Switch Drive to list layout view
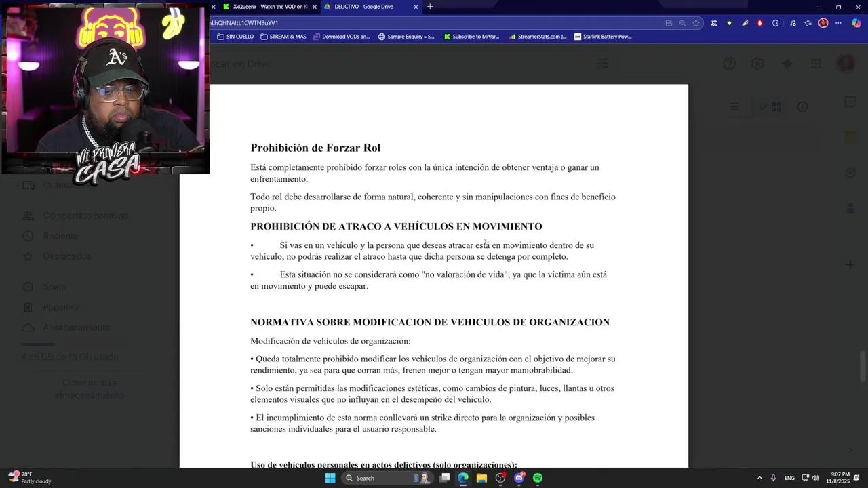The image size is (868, 488). pos(734,107)
